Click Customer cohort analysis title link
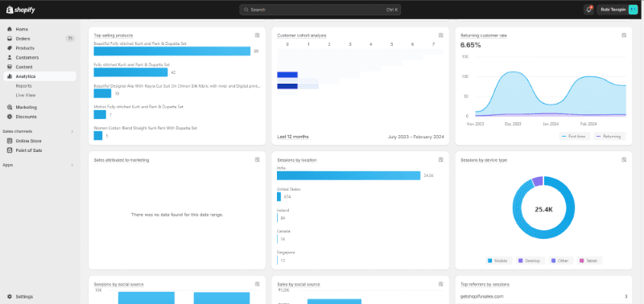This screenshot has height=304, width=644. pyautogui.click(x=302, y=35)
